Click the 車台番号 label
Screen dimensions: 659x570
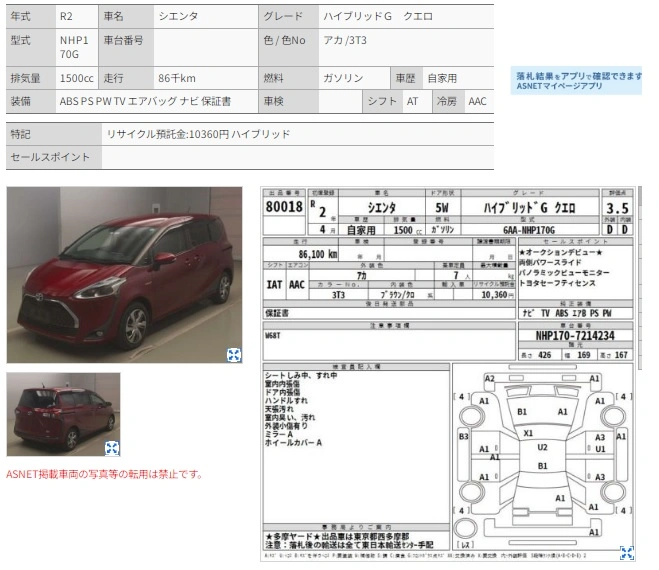point(123,40)
